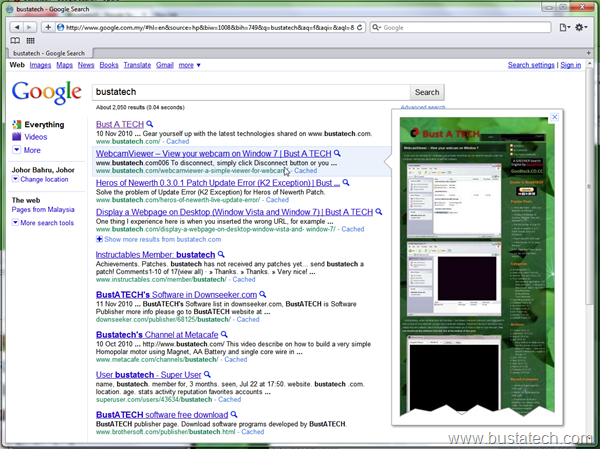The width and height of the screenshot is (600, 449).
Task: Open User bustatech - Super User result
Action: (148, 375)
